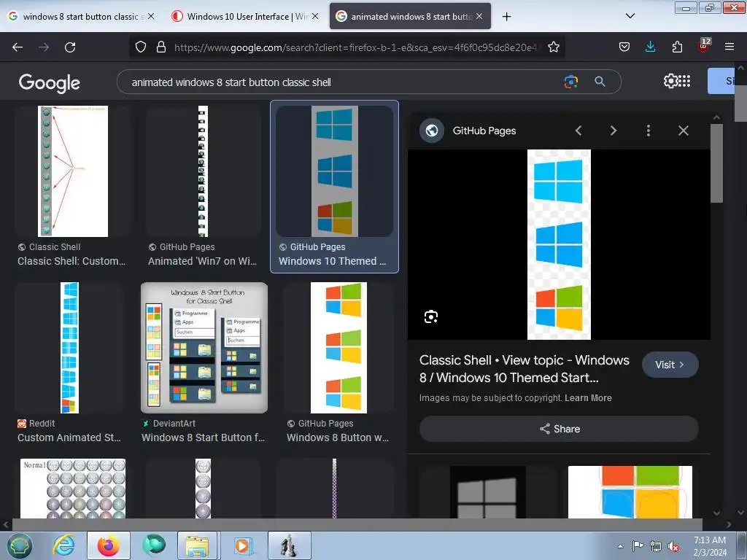Viewport: 747px width, 560px height.
Task: View site security via the padlock icon
Action: tap(161, 47)
